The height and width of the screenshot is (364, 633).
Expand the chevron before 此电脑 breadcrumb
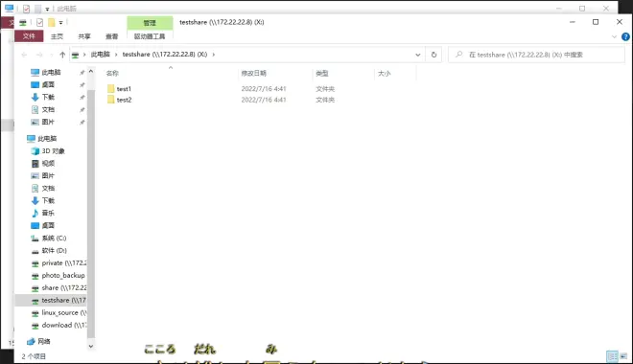coord(84,55)
